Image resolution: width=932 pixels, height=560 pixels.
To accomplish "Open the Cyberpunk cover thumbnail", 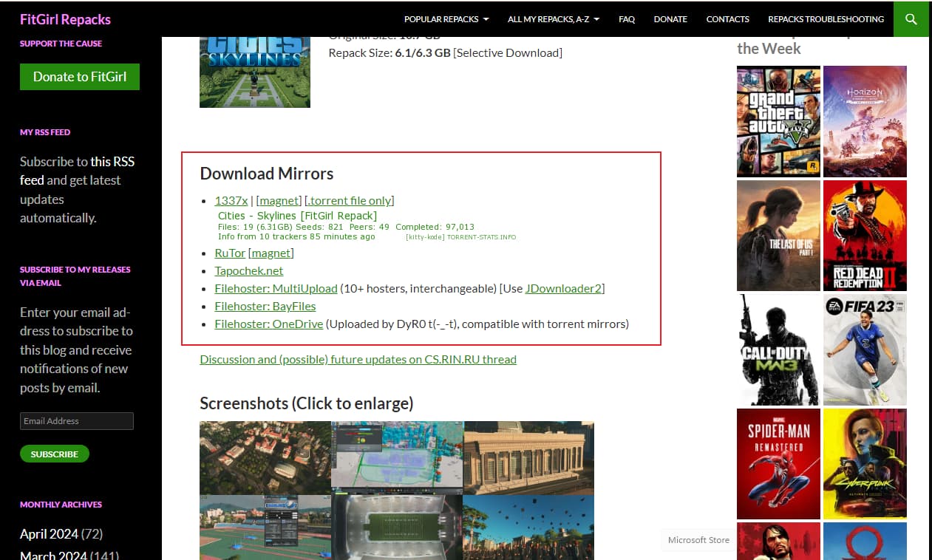I will (865, 464).
